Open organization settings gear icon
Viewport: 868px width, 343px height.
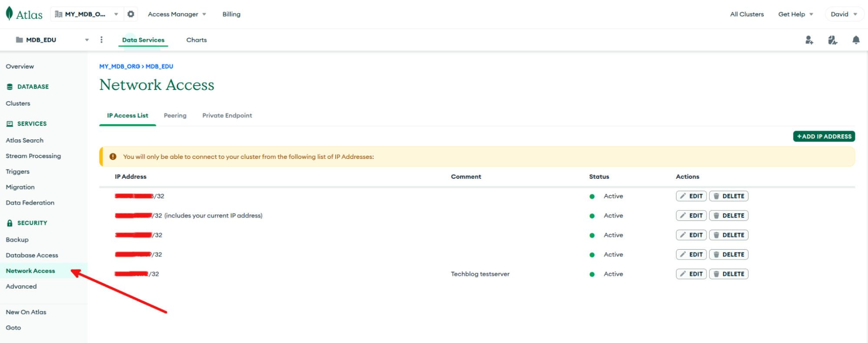[x=131, y=14]
